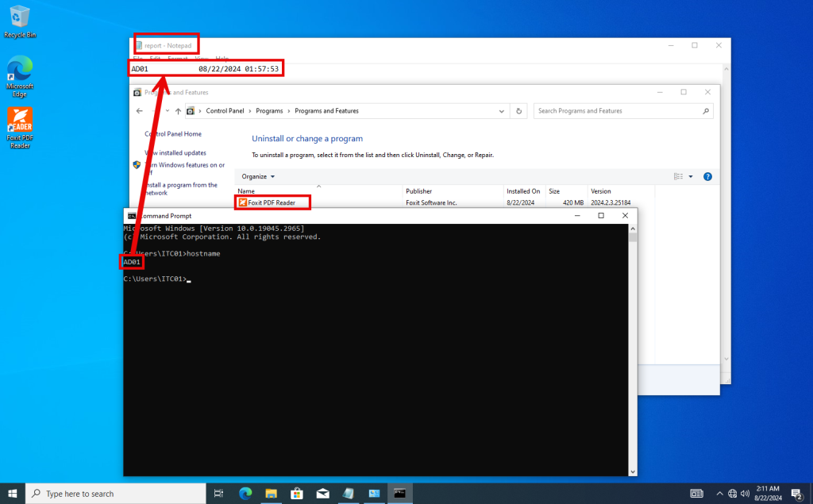Open the Mail app from the taskbar
Image resolution: width=813 pixels, height=504 pixels.
[x=322, y=493]
